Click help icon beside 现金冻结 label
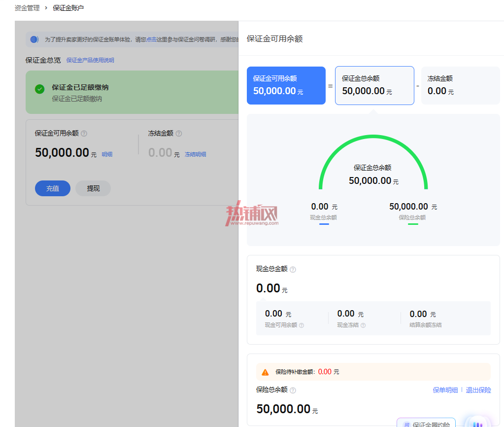The height and width of the screenshot is (427, 504). 363,325
